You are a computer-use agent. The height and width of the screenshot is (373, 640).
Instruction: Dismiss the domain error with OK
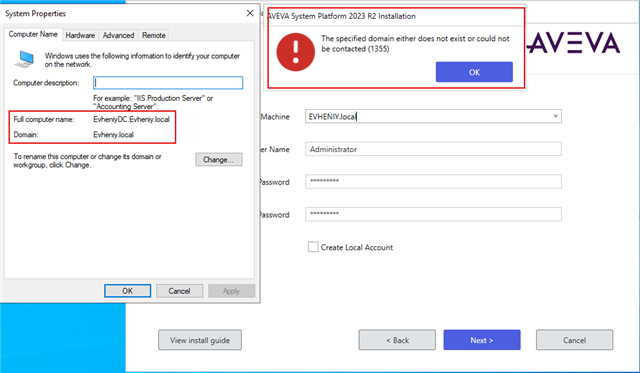point(474,72)
